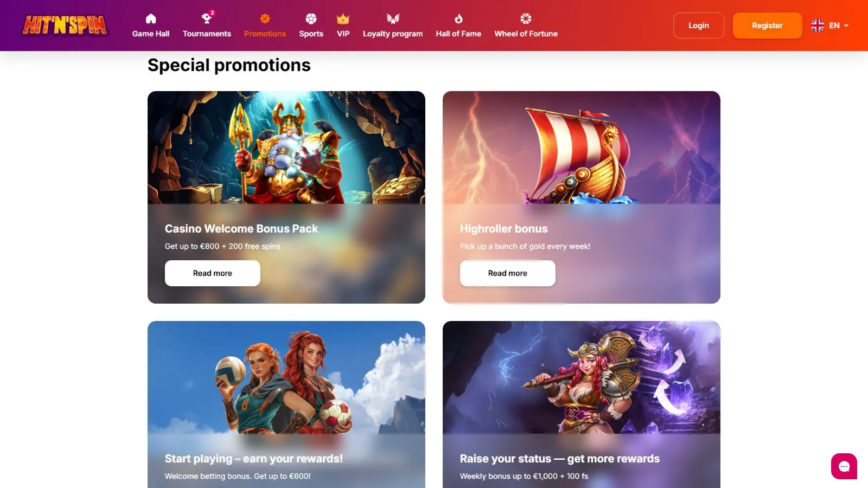Click the VIP crown icon
The image size is (868, 488).
343,19
